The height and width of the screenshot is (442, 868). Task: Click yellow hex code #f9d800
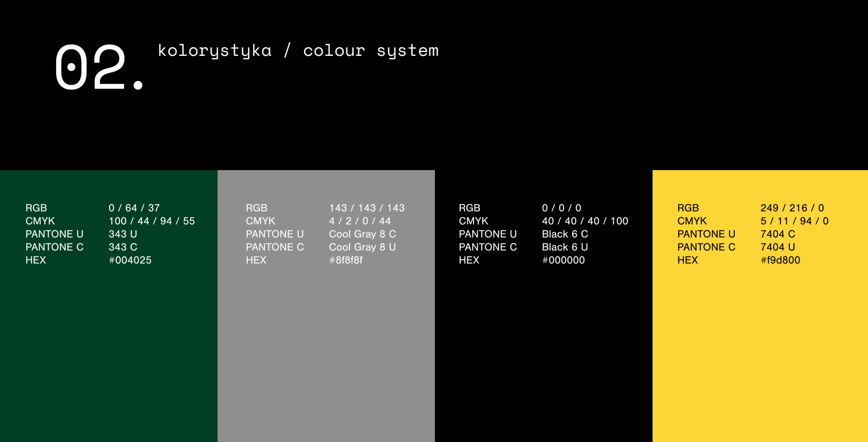(x=780, y=260)
